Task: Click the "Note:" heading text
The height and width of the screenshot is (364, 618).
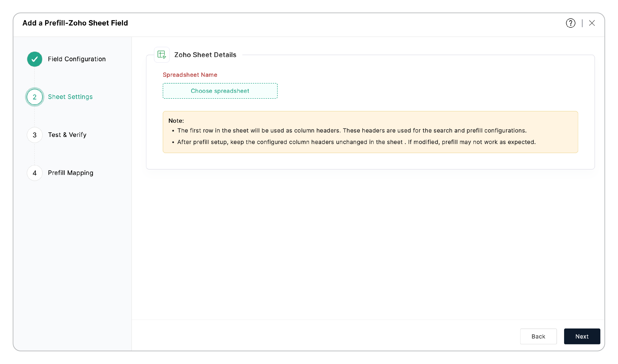Action: tap(176, 121)
